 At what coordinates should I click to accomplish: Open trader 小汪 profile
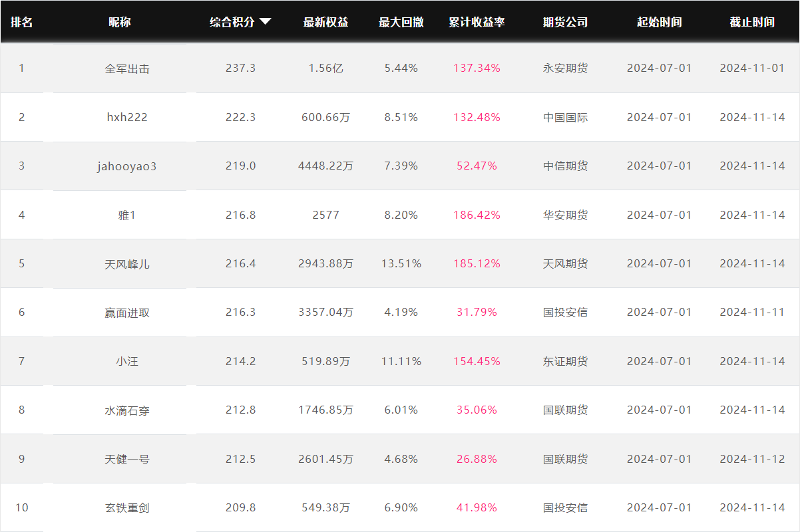click(x=127, y=361)
